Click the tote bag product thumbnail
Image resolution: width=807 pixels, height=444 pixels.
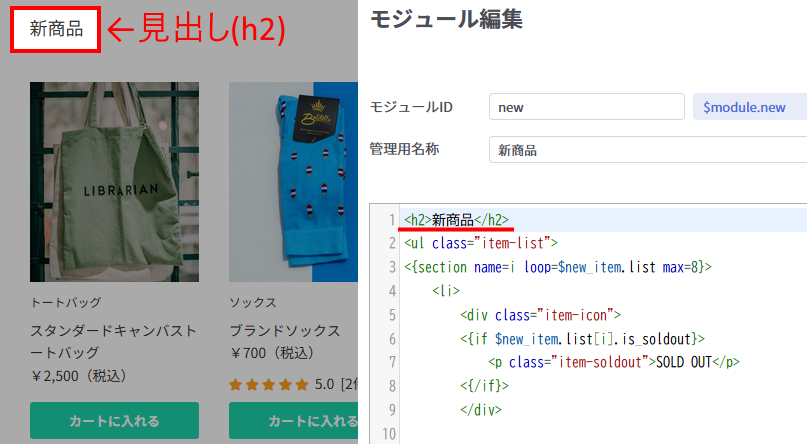[114, 182]
